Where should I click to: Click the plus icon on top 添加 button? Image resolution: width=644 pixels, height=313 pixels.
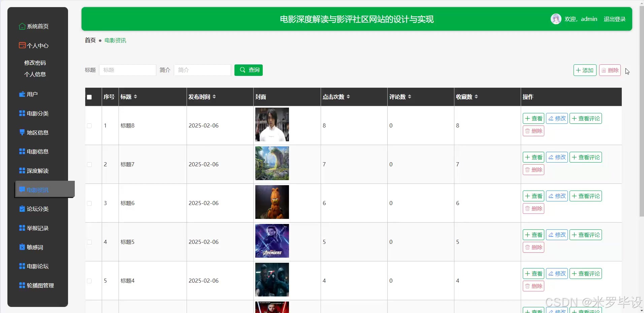tap(578, 70)
